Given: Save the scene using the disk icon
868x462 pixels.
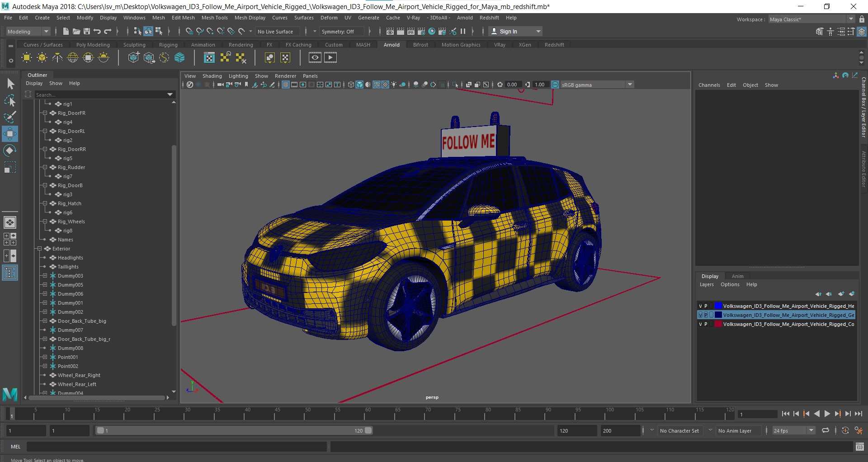Looking at the screenshot, I should [x=86, y=31].
